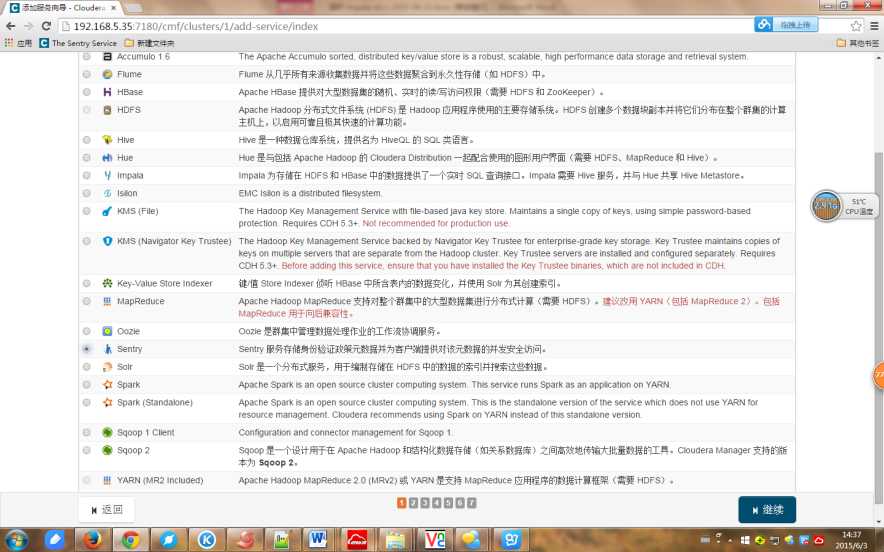This screenshot has width=884, height=552.
Task: Click the 继续 continue button
Action: tap(767, 510)
